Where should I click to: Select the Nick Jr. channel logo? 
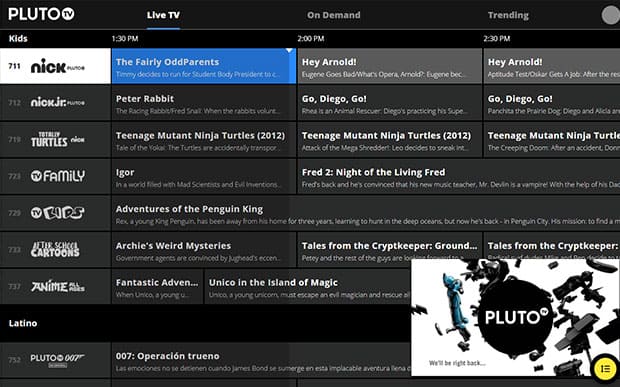58,102
